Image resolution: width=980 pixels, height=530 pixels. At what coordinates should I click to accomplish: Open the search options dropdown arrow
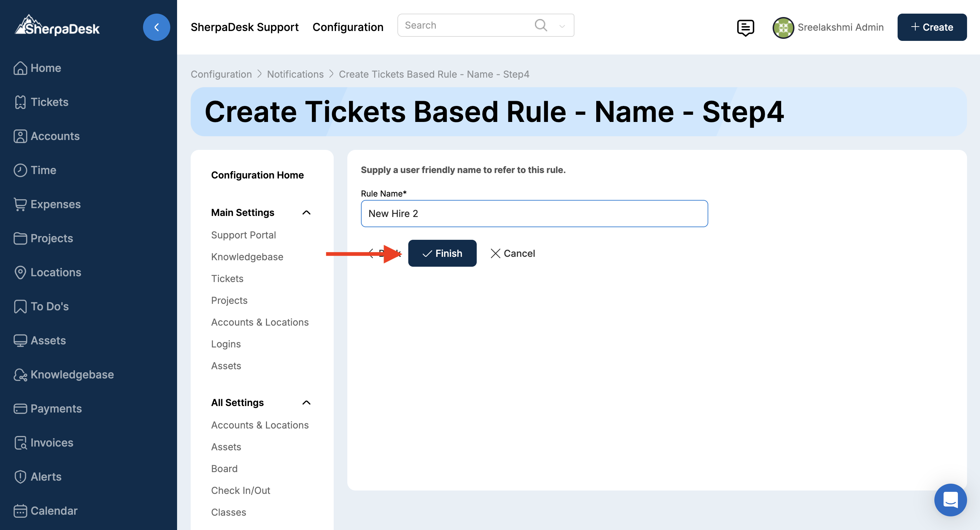pyautogui.click(x=562, y=26)
